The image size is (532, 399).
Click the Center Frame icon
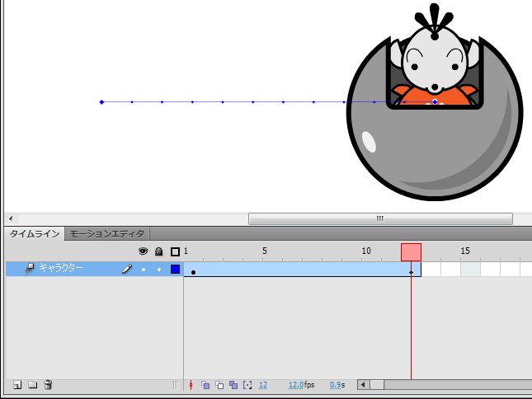[x=191, y=385]
